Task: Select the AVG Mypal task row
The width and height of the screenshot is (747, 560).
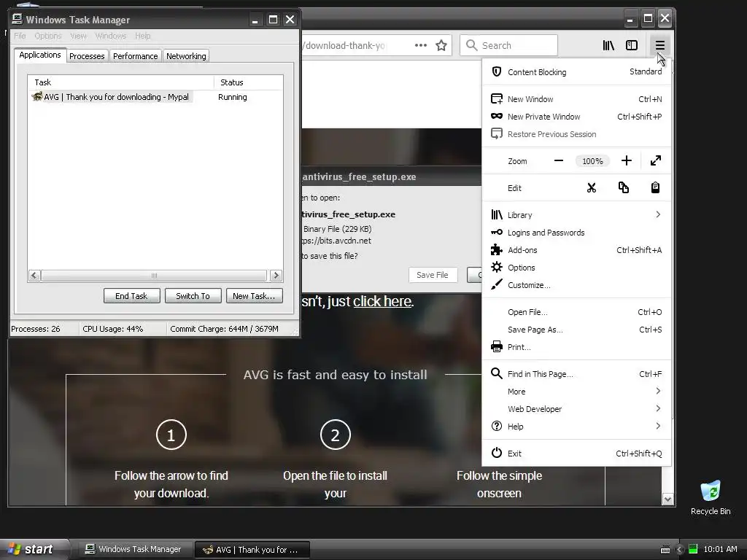Action: click(155, 97)
